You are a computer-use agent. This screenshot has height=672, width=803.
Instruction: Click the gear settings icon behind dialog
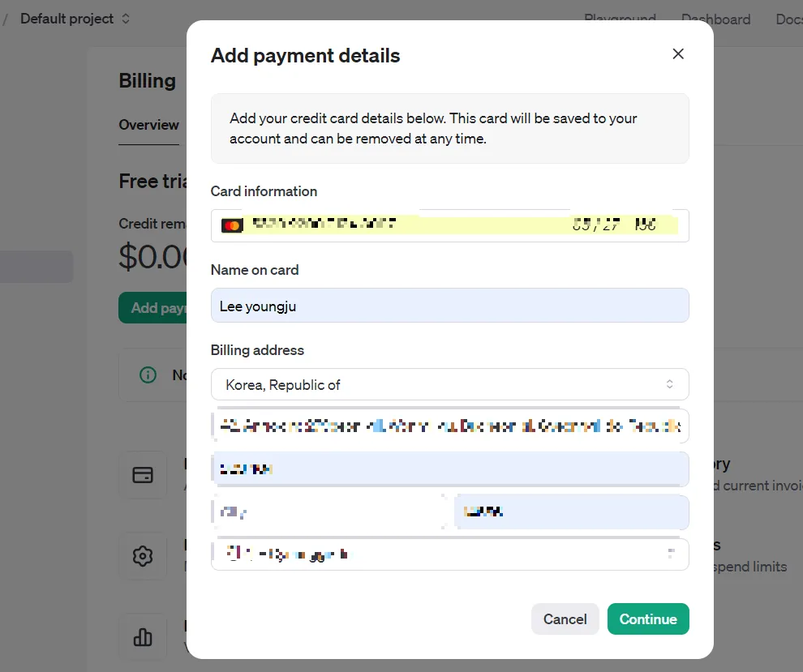point(143,556)
